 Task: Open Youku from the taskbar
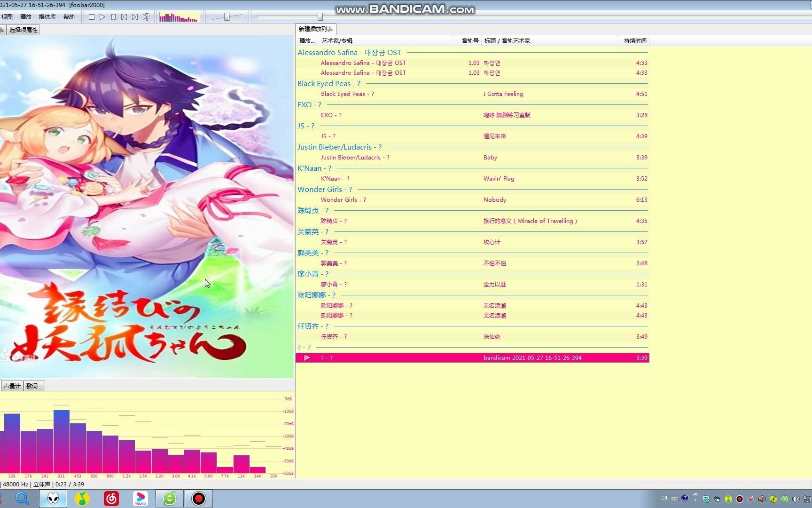(141, 499)
